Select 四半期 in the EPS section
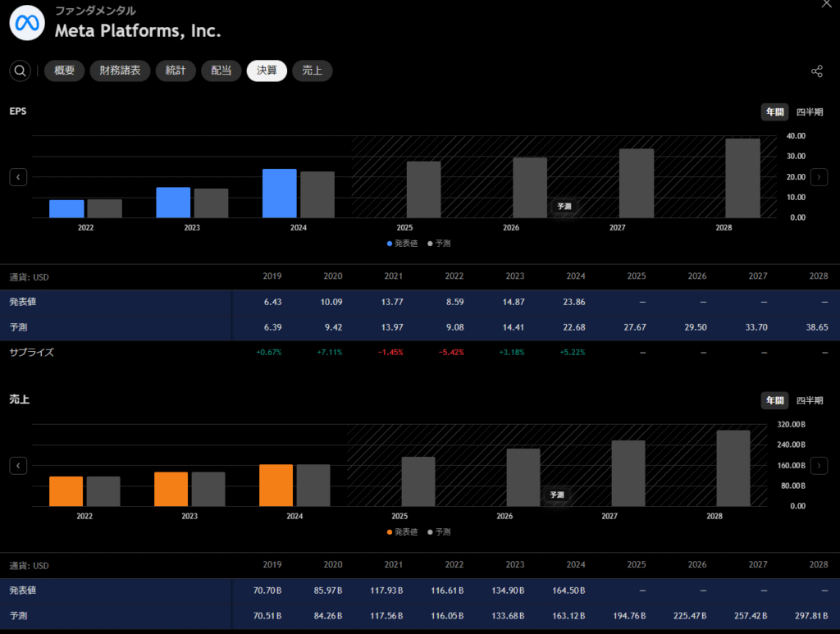 click(810, 112)
